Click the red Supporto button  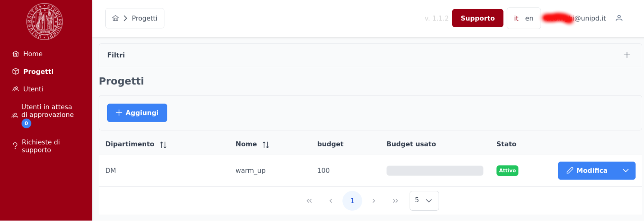[477, 18]
